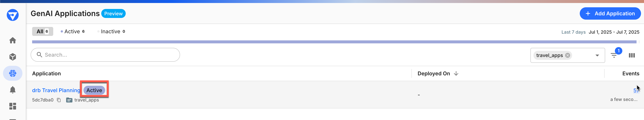Switch to the All applications filter
This screenshot has width=644, height=120.
pos(43,32)
